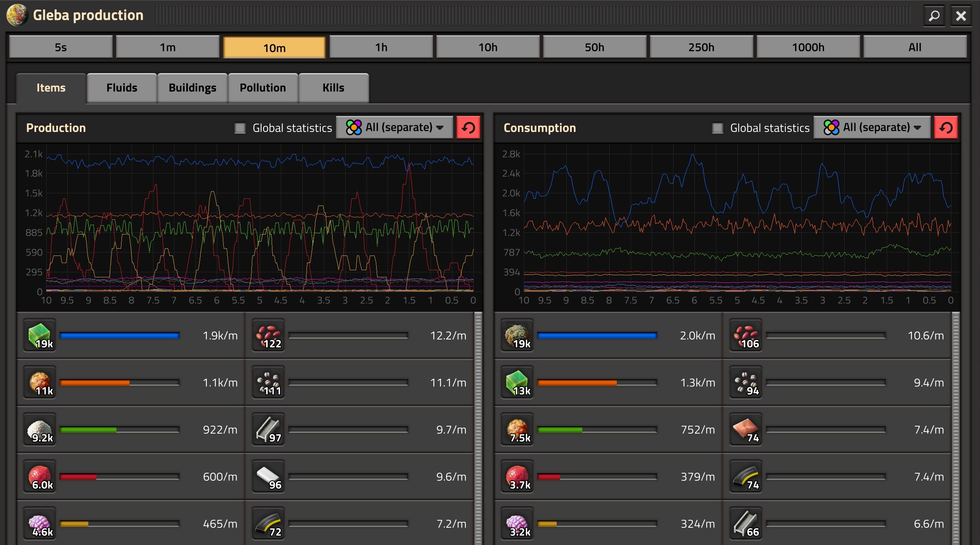Enable Global statistics for Consumption
Screen dimensions: 980x545
click(718, 128)
